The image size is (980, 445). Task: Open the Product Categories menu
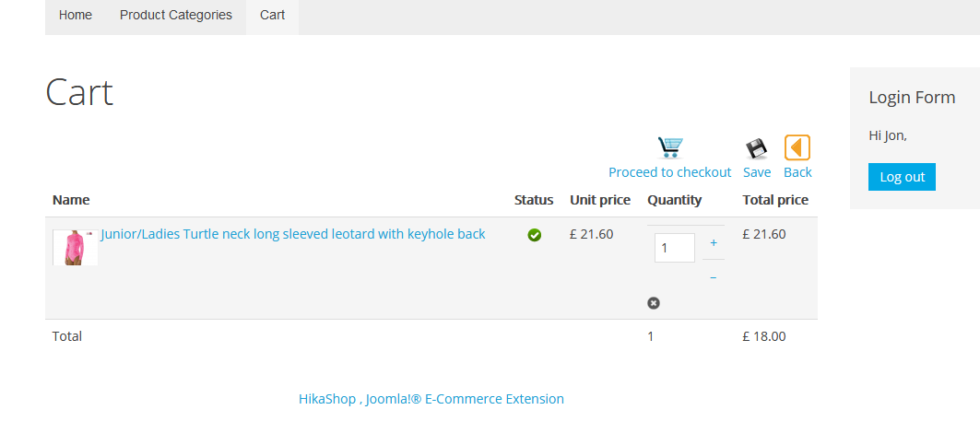click(176, 15)
